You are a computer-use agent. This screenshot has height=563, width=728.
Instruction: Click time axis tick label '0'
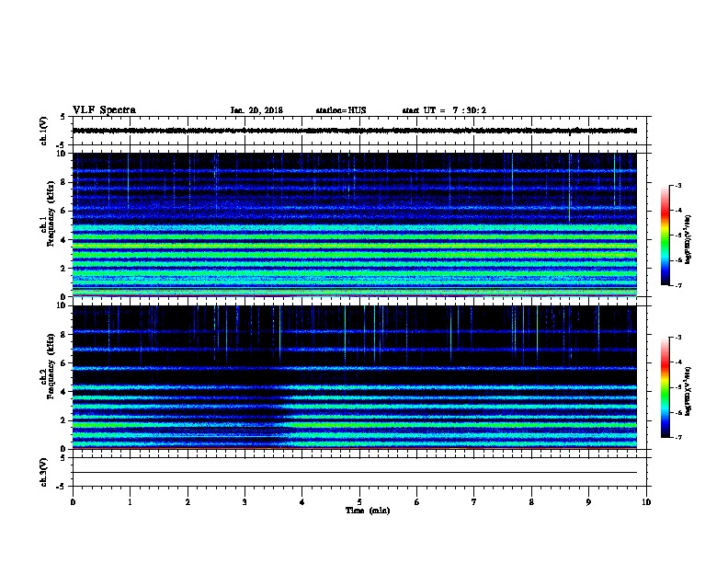(73, 502)
